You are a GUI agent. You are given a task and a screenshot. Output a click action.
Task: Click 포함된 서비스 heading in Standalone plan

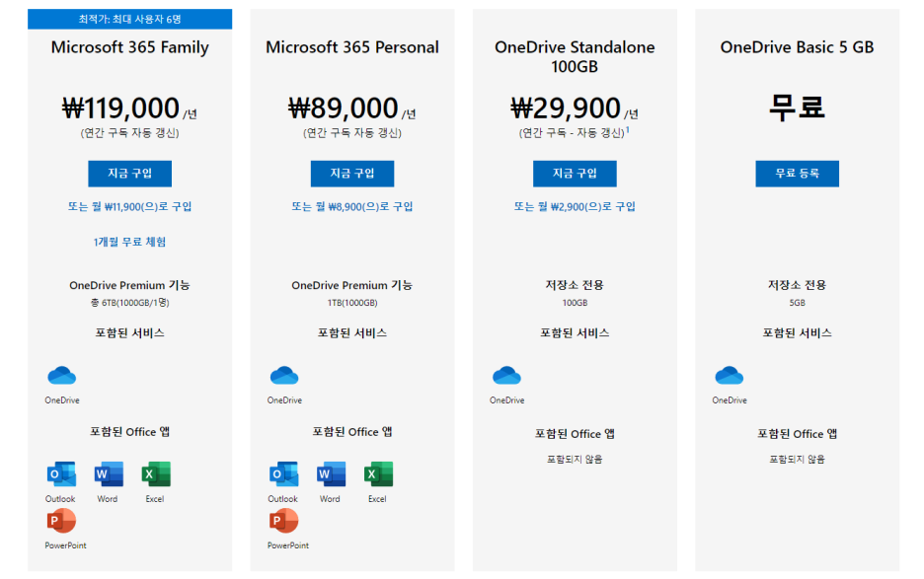click(575, 333)
